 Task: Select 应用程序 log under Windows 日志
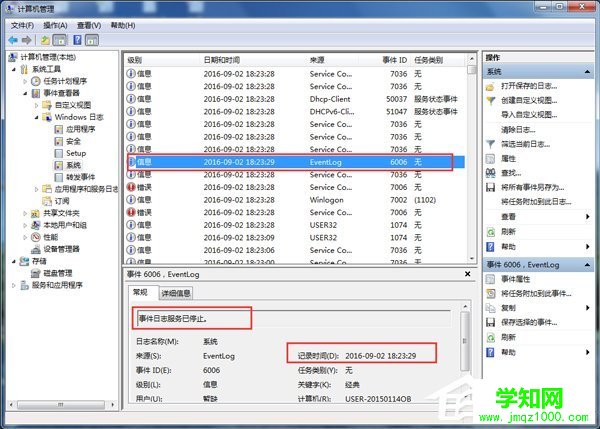coord(80,129)
